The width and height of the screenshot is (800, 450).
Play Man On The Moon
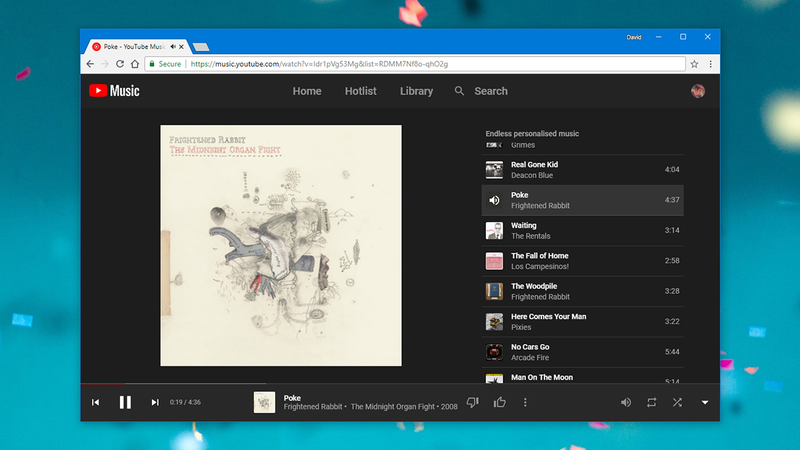(x=582, y=376)
